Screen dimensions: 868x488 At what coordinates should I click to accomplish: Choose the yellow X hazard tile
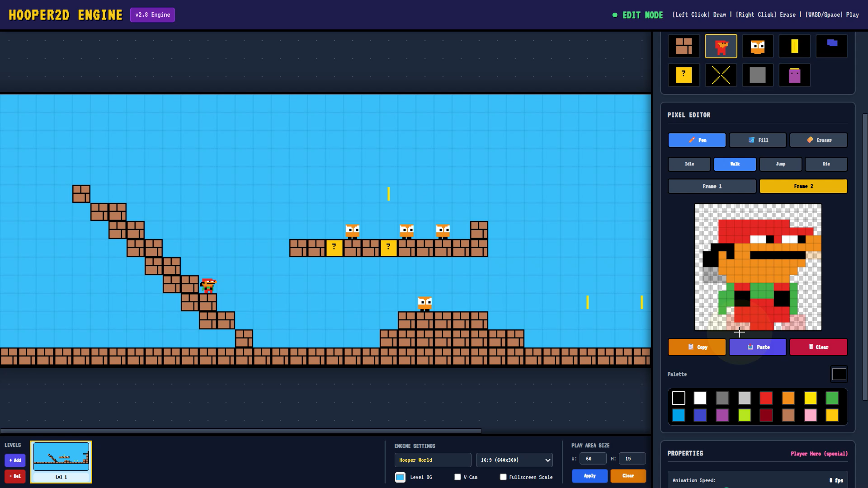[721, 75]
